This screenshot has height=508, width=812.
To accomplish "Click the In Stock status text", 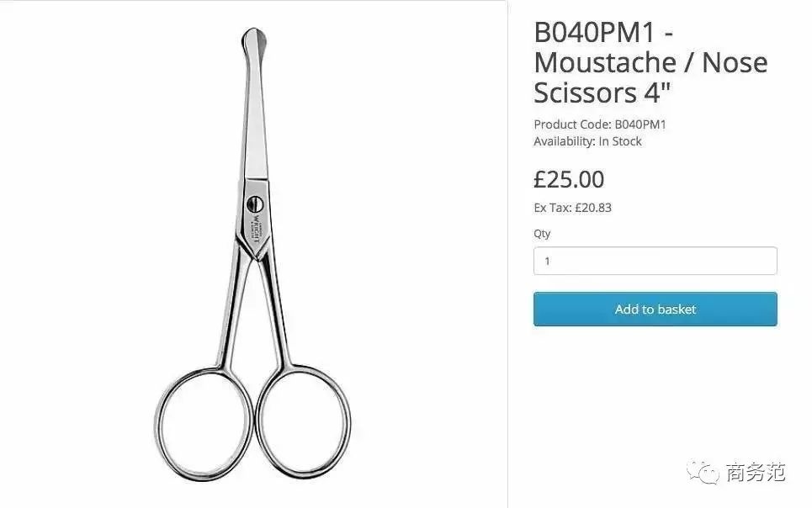I will click(620, 141).
